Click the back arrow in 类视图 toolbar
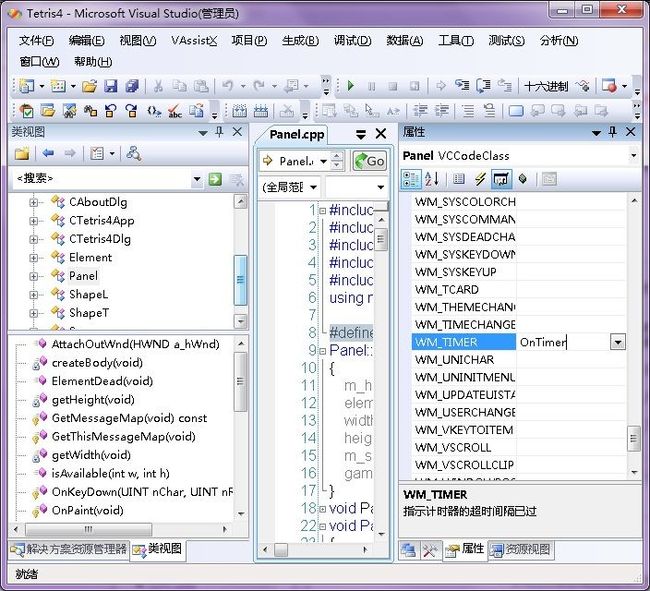 pyautogui.click(x=48, y=154)
